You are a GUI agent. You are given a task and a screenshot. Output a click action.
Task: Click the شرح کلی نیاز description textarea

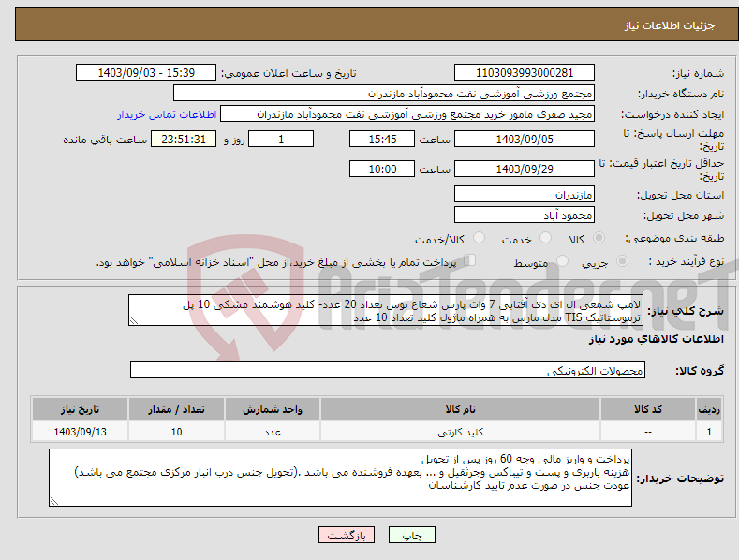click(x=386, y=310)
